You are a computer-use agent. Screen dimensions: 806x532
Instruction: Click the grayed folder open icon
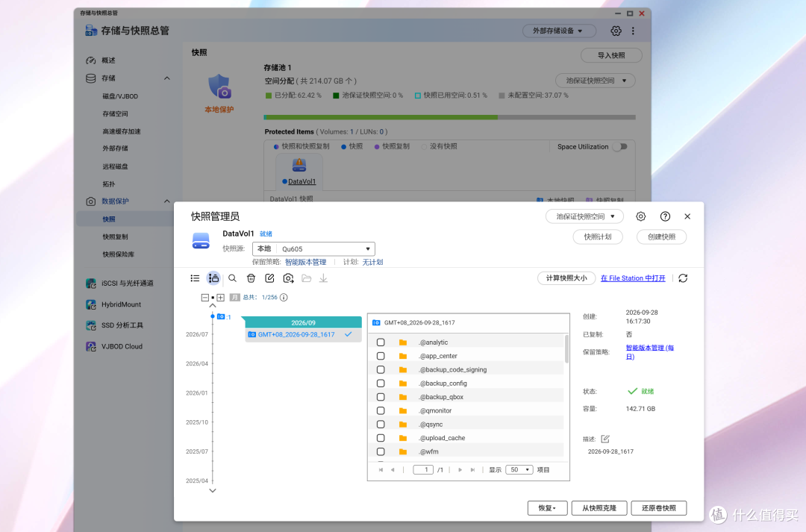pos(307,278)
